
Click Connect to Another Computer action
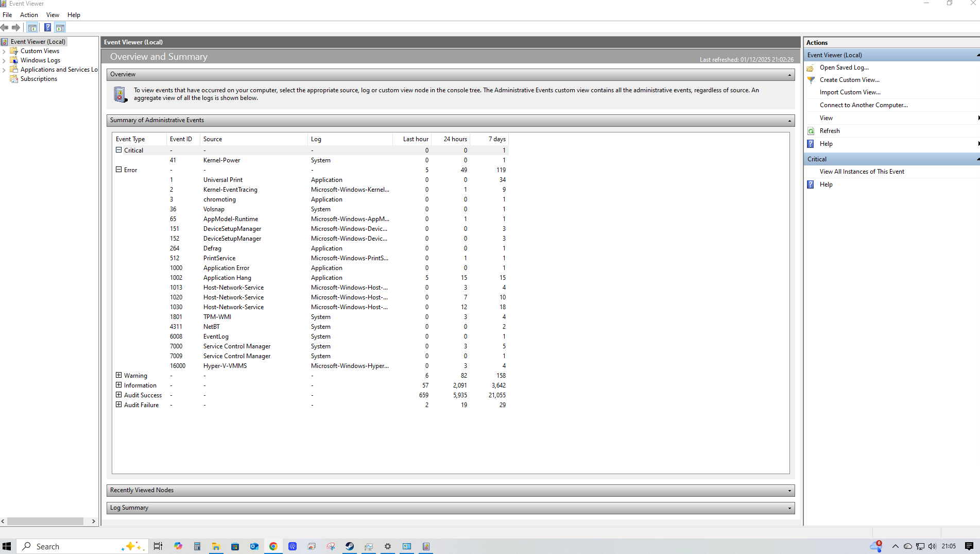click(864, 105)
